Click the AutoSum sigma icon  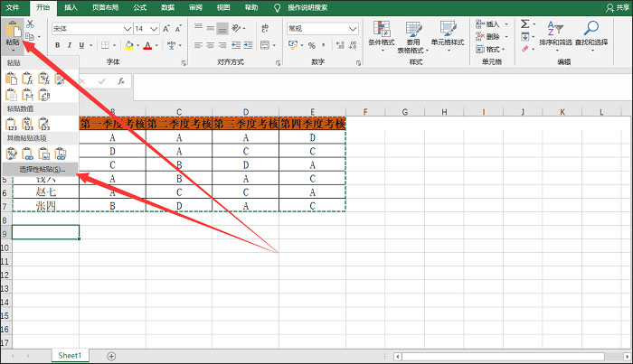click(524, 23)
